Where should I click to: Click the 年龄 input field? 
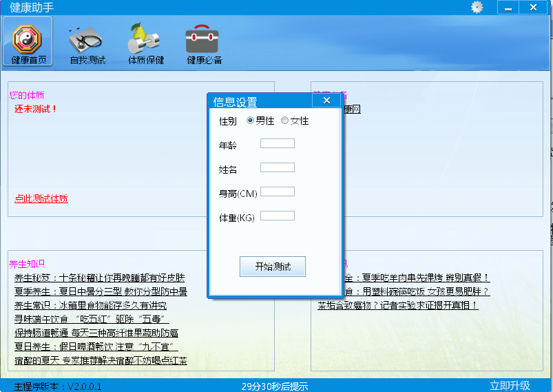pos(278,143)
